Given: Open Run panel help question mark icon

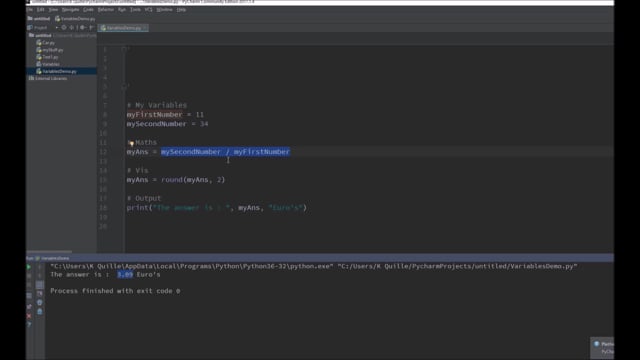Looking at the screenshot, I should point(29,325).
